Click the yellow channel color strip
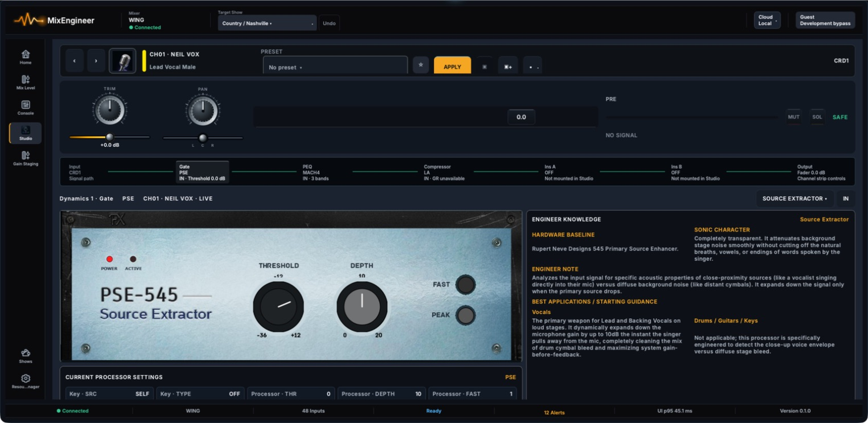The height and width of the screenshot is (423, 868). [x=144, y=60]
